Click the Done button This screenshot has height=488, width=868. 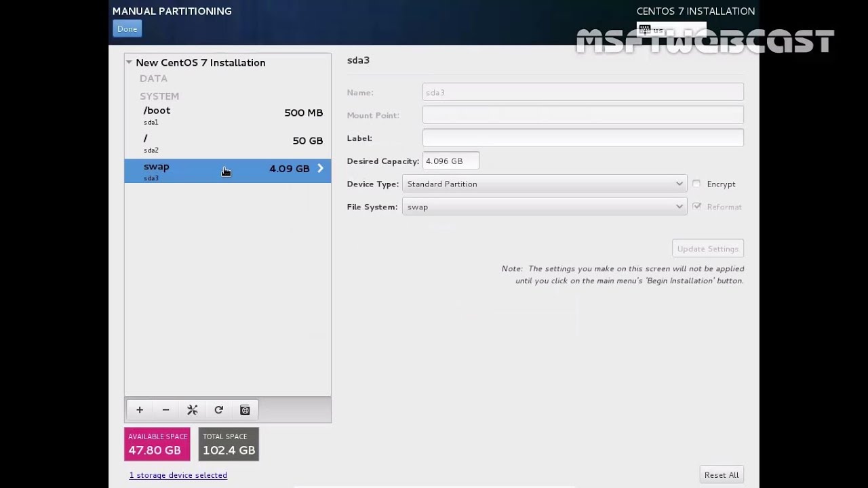pyautogui.click(x=127, y=28)
